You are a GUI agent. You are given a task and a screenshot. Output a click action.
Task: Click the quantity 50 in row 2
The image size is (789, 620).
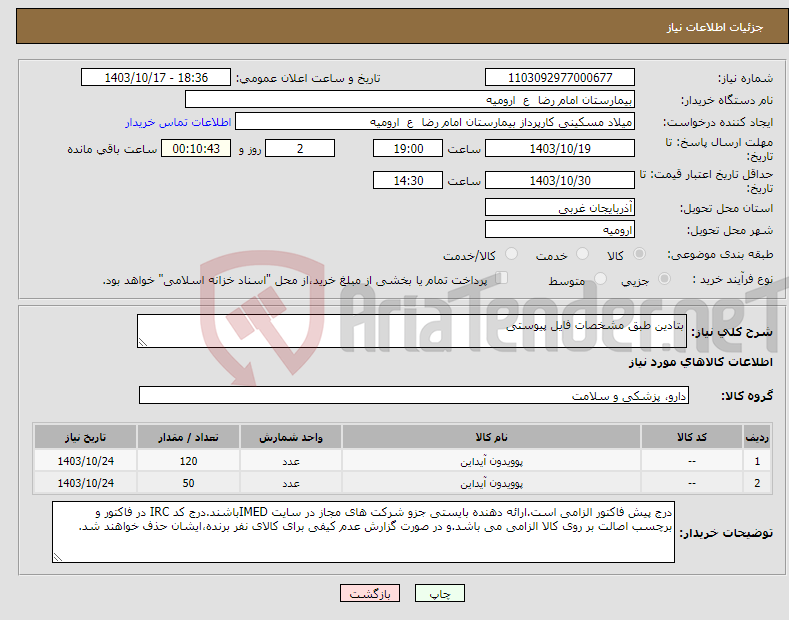pyautogui.click(x=188, y=483)
